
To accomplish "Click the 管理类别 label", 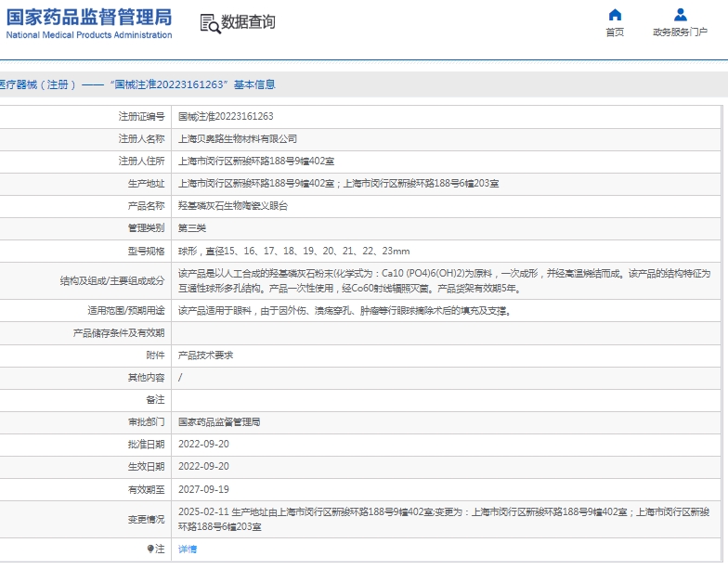I will point(147,228).
